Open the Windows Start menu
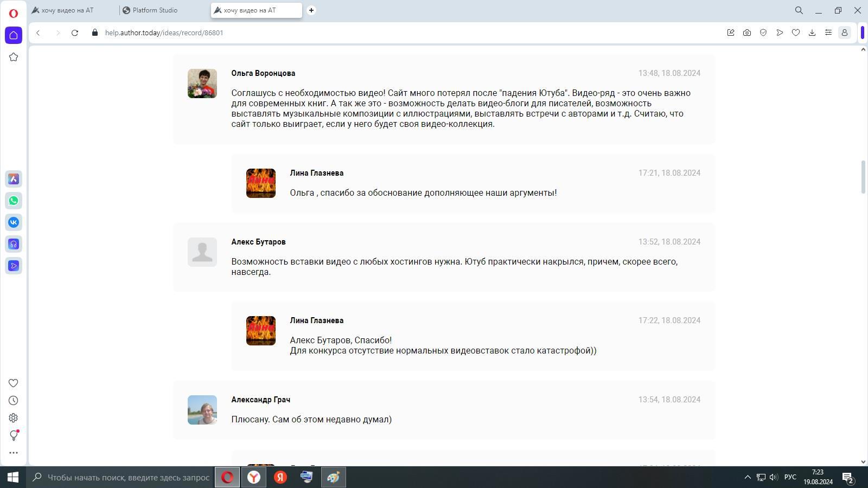 13,477
